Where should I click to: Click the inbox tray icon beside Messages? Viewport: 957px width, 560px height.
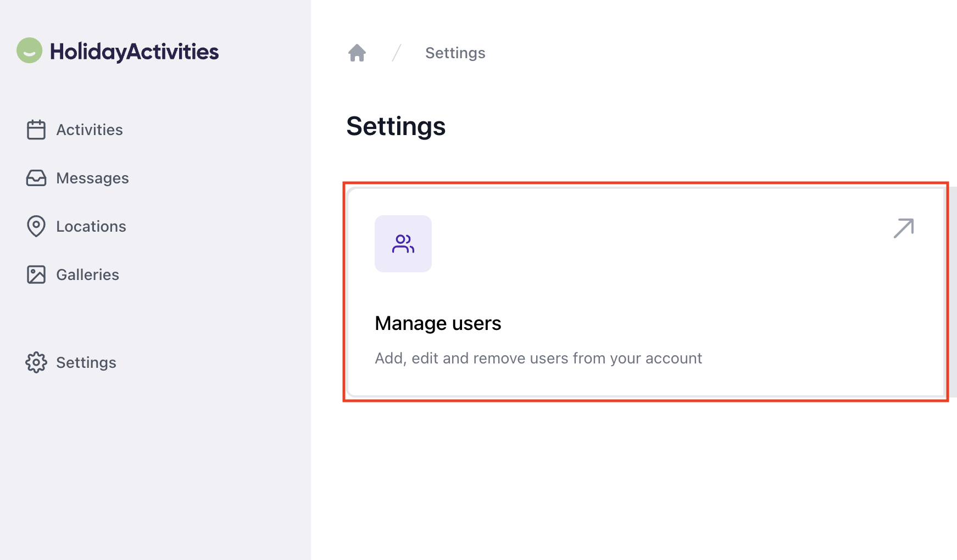click(36, 178)
